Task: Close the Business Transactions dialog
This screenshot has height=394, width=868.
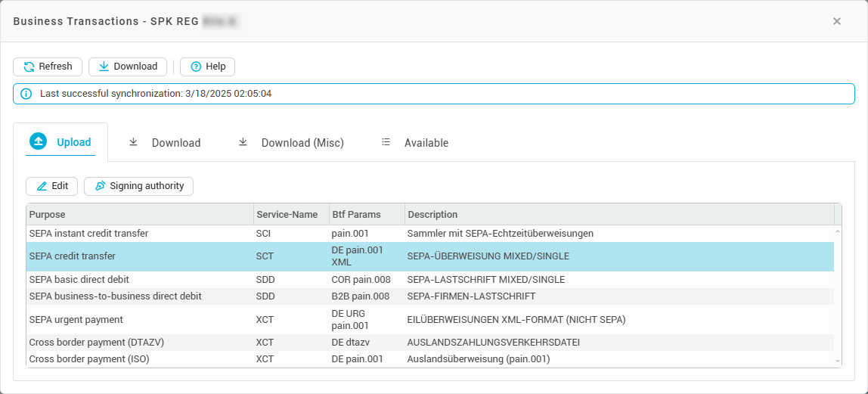Action: pos(837,21)
